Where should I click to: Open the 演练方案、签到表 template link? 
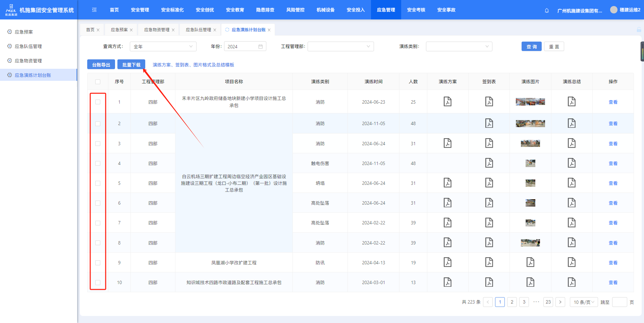pyautogui.click(x=193, y=65)
